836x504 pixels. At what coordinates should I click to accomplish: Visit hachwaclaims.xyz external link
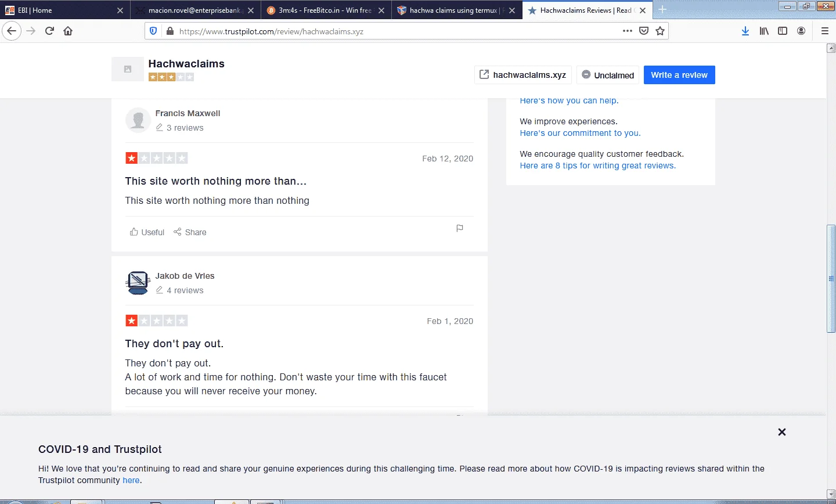522,75
